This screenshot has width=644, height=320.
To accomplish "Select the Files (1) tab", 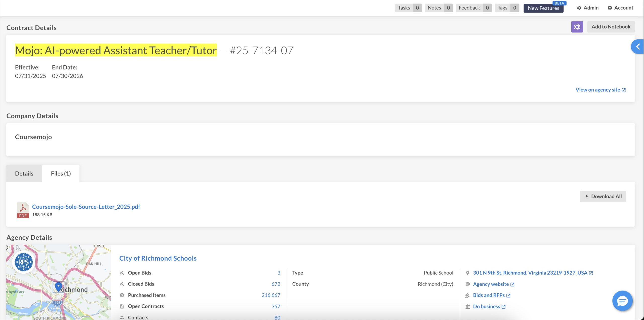I will tap(61, 173).
